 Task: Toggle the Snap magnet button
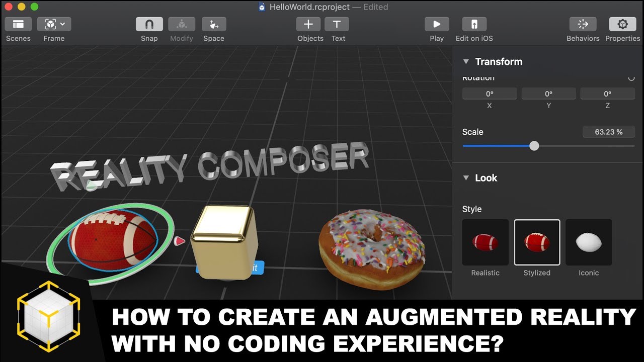tap(149, 24)
